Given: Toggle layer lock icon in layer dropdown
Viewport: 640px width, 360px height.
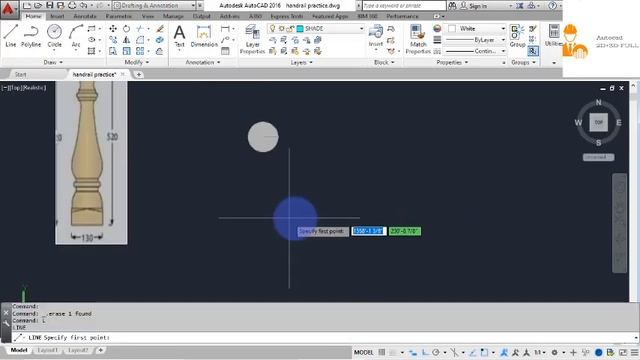Looking at the screenshot, I should pos(290,29).
